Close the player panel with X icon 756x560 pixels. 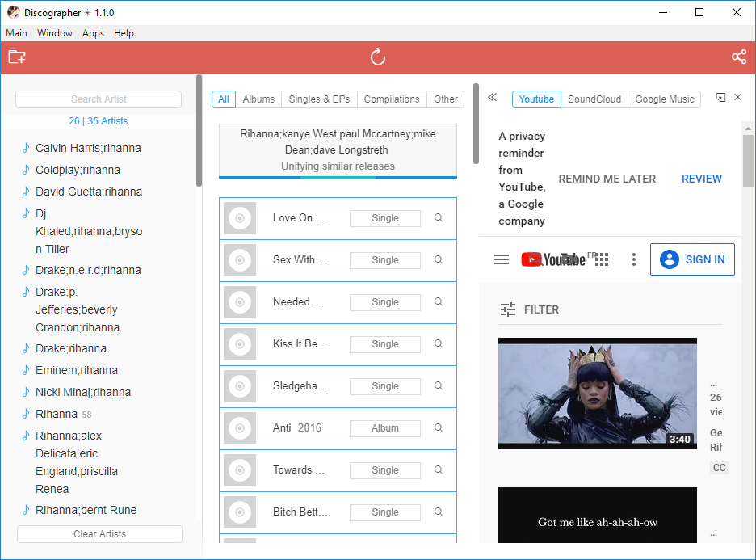click(737, 98)
